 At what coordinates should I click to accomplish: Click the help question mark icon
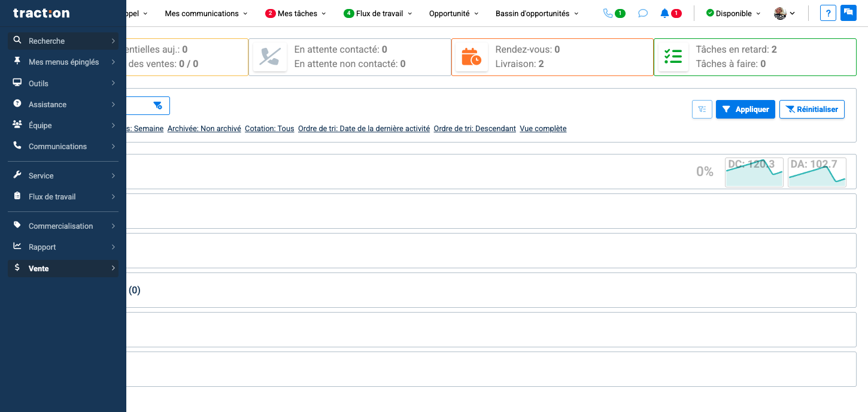tap(828, 13)
